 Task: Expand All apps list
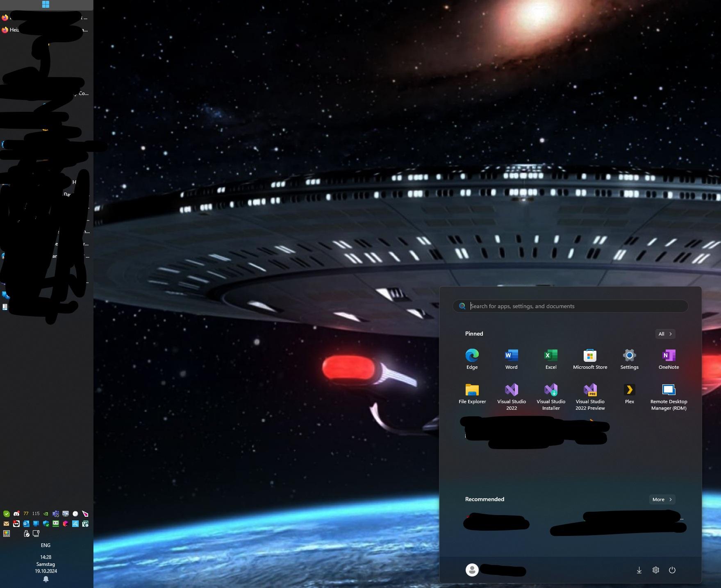665,334
